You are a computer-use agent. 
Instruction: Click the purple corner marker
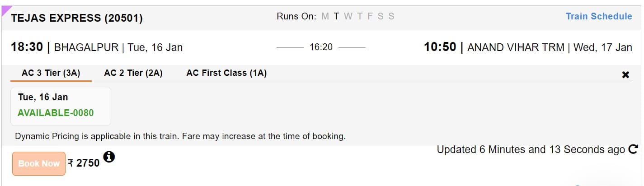(5, 9)
